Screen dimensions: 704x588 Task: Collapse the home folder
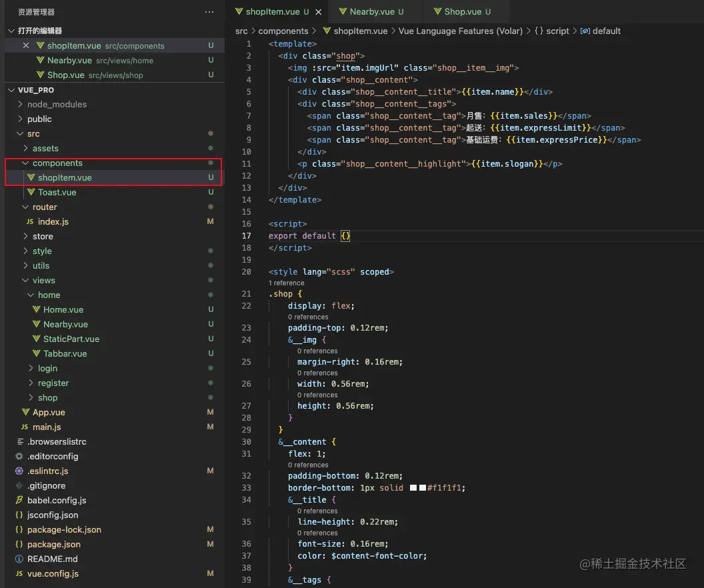click(x=31, y=295)
